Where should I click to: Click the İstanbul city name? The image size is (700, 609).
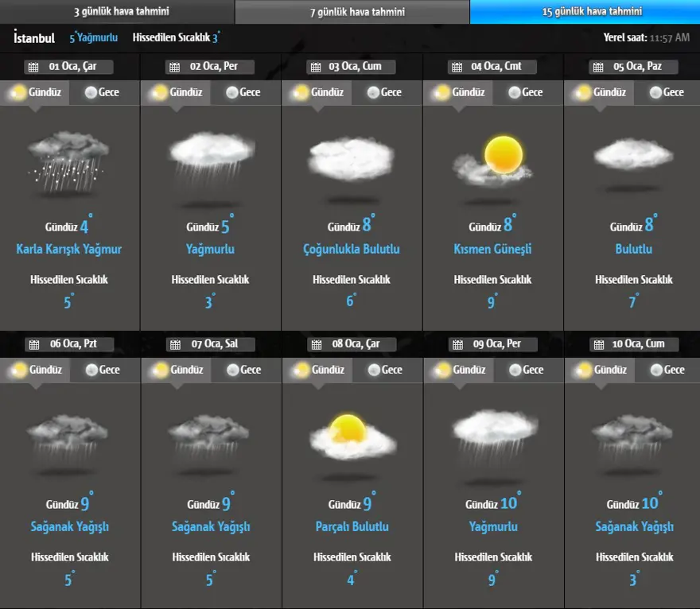[34, 38]
